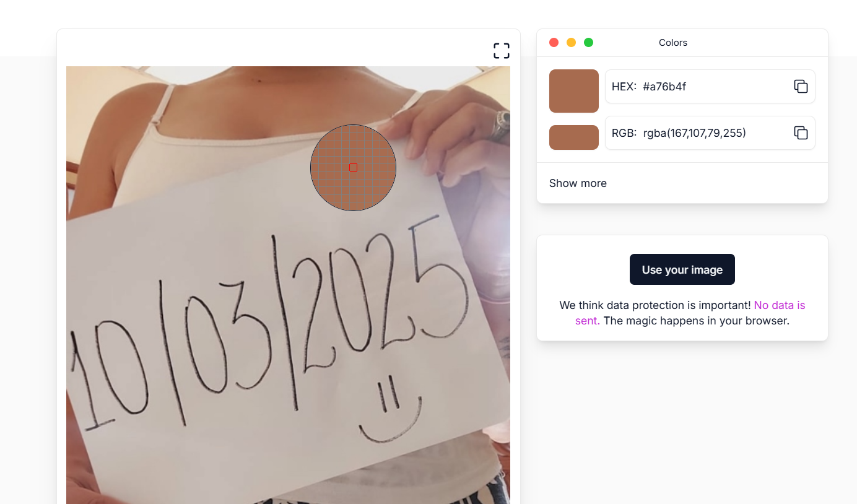Click the Use your image button
Image resolution: width=857 pixels, height=504 pixels.
[682, 269]
